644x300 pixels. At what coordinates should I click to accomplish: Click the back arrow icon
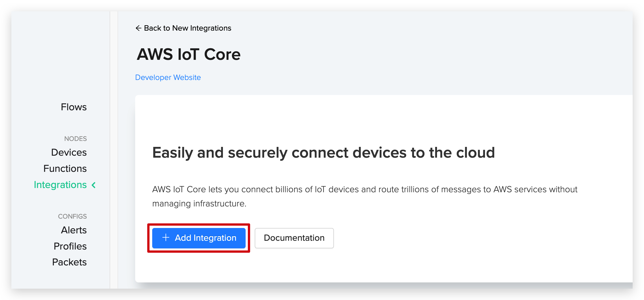point(138,28)
